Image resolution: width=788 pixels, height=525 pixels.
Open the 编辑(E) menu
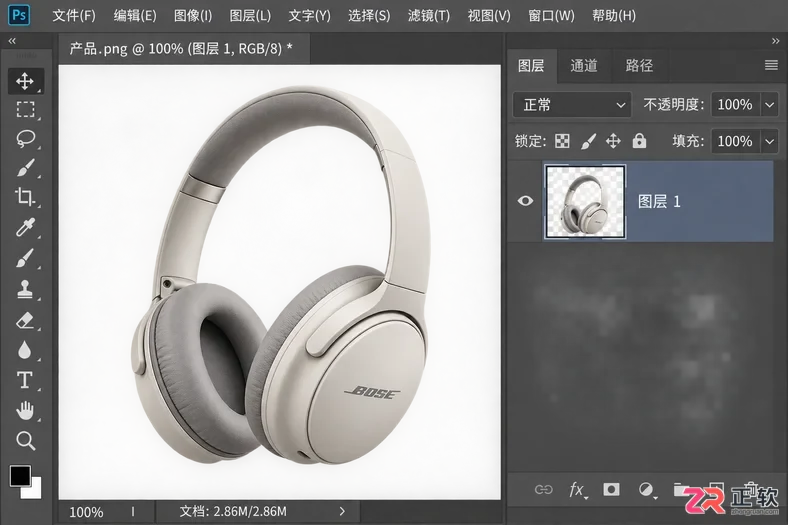point(135,16)
